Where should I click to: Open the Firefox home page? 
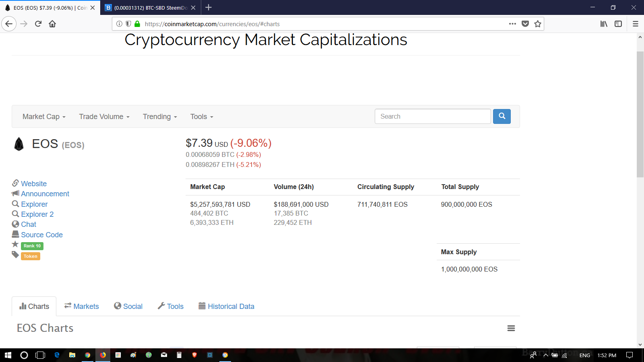(x=52, y=24)
